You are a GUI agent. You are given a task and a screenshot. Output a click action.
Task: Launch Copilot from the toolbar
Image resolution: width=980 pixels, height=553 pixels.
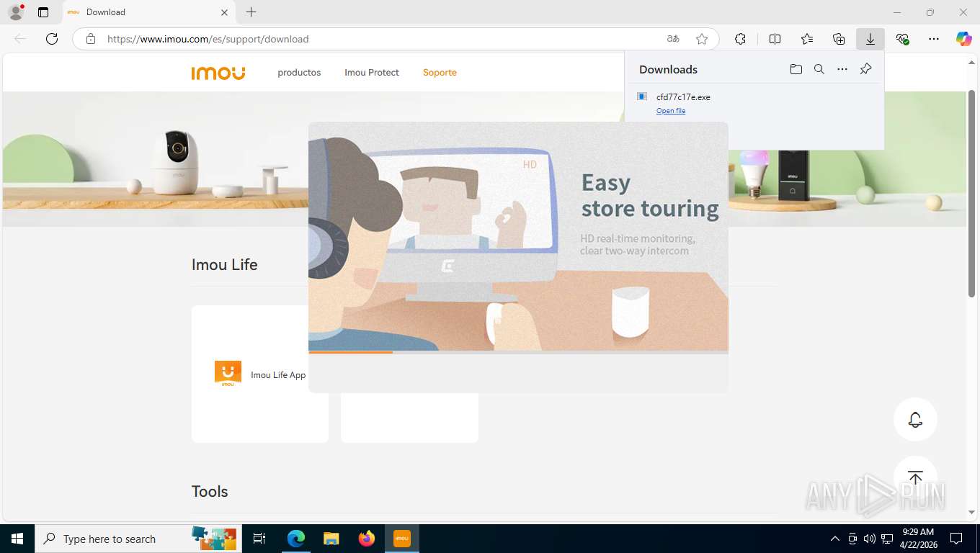coord(964,39)
